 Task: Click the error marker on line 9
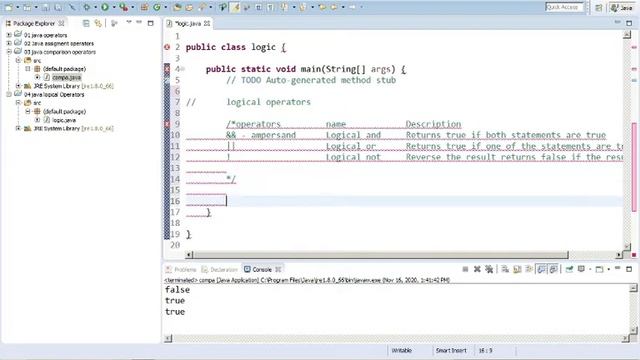click(167, 124)
